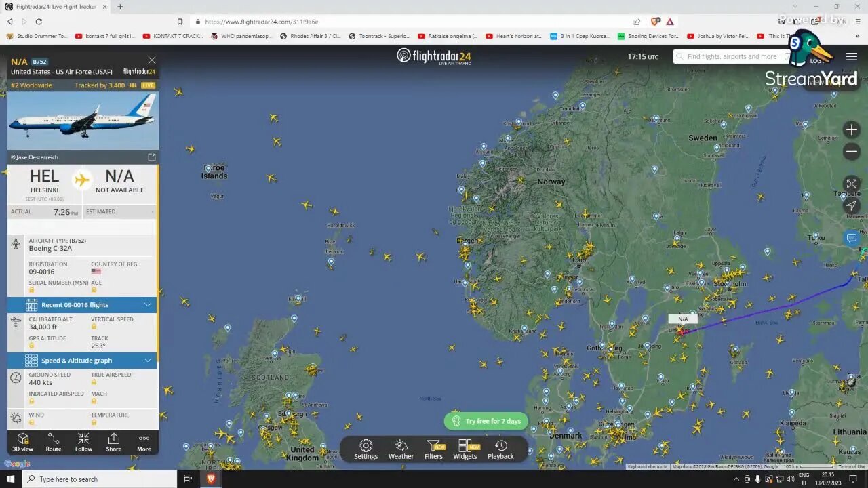Open KONTAKT 7 CRACK bookmark
Screen dimensions: 868x488
point(173,36)
